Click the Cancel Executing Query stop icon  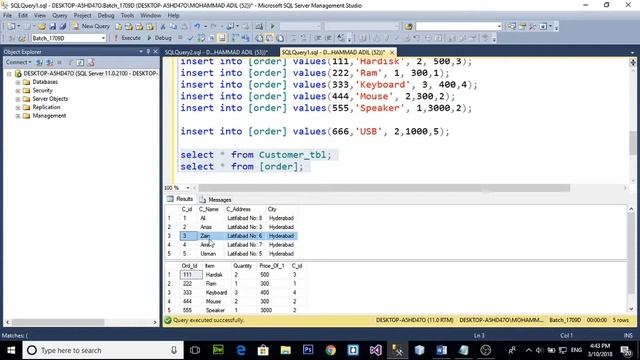[180, 38]
